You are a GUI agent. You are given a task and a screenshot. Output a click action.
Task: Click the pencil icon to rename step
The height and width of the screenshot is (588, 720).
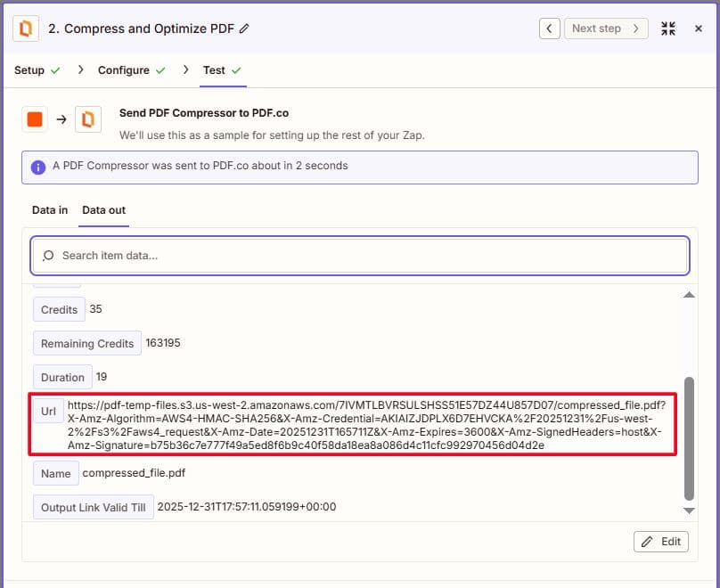(x=245, y=29)
